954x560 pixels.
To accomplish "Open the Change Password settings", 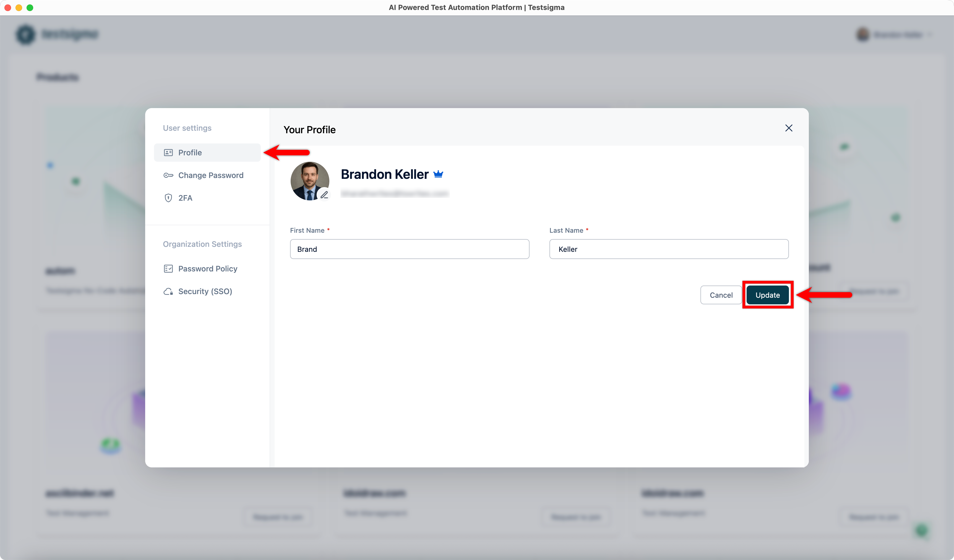I will (x=210, y=175).
